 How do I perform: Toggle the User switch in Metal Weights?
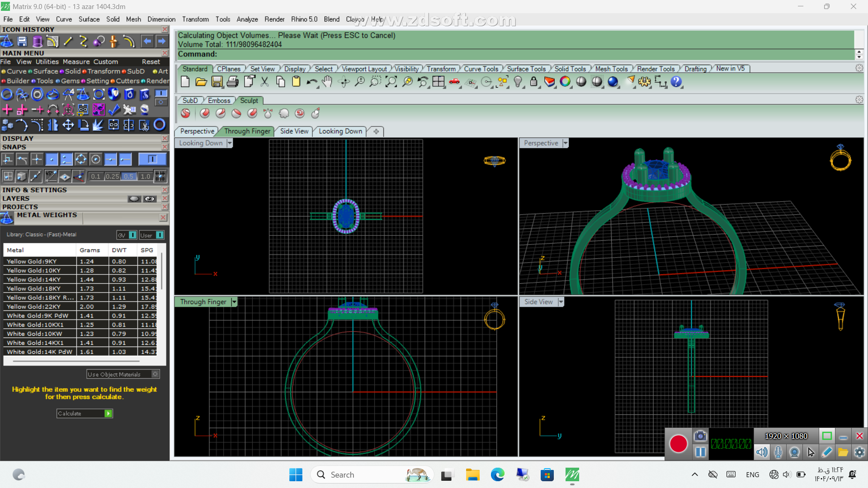pyautogui.click(x=160, y=235)
